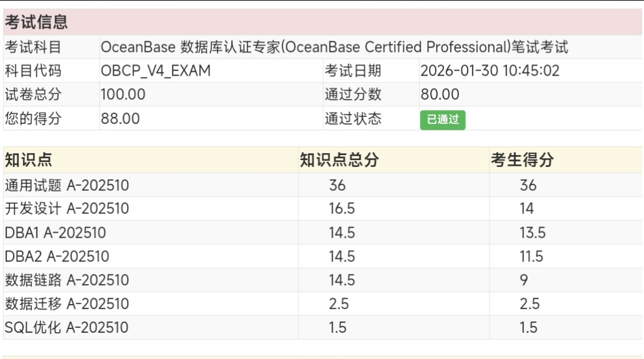Viewport: 644px width, 359px height.
Task: Click the DBA1 A-202510 row label
Action: point(55,233)
